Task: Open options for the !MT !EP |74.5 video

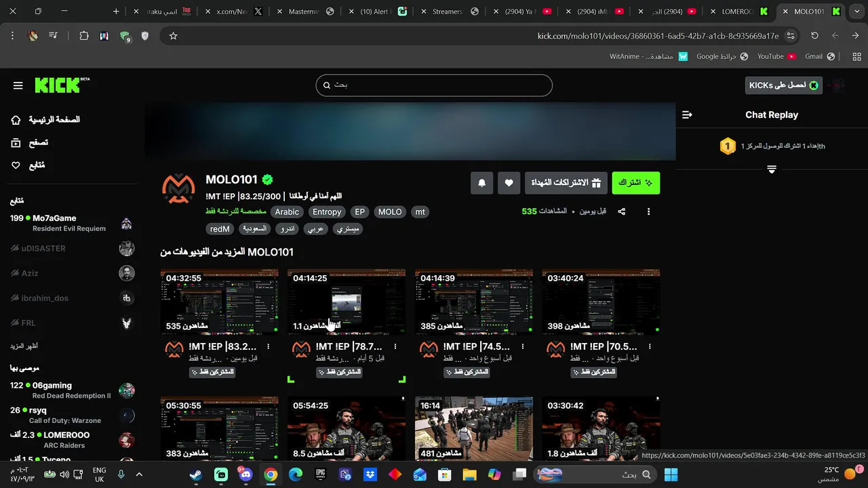Action: [x=523, y=346]
